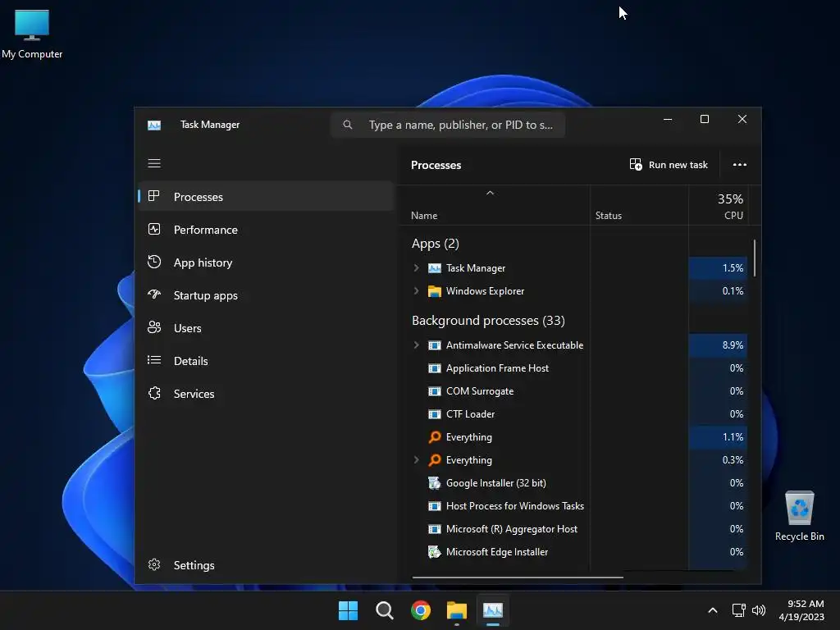Click the 1.5% CPU cell for Task Manager

click(718, 268)
